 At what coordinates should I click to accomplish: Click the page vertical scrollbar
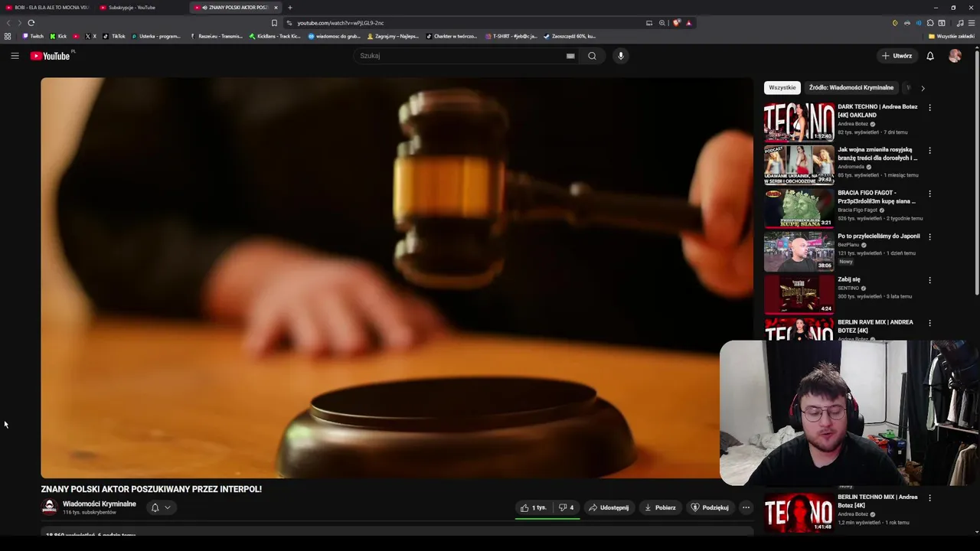tap(977, 172)
